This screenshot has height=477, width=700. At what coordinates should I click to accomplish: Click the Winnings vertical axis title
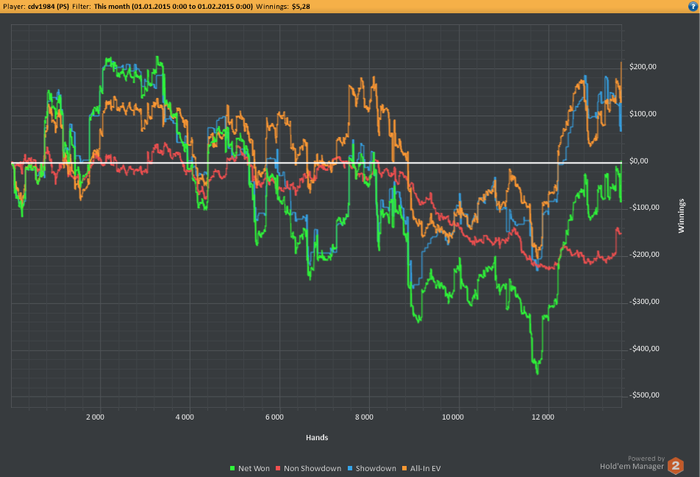click(681, 216)
